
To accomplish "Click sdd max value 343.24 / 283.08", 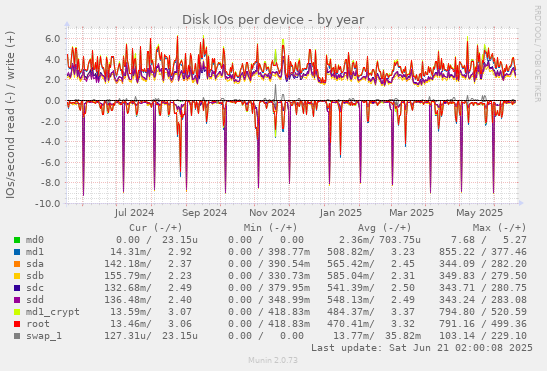I will [x=483, y=300].
